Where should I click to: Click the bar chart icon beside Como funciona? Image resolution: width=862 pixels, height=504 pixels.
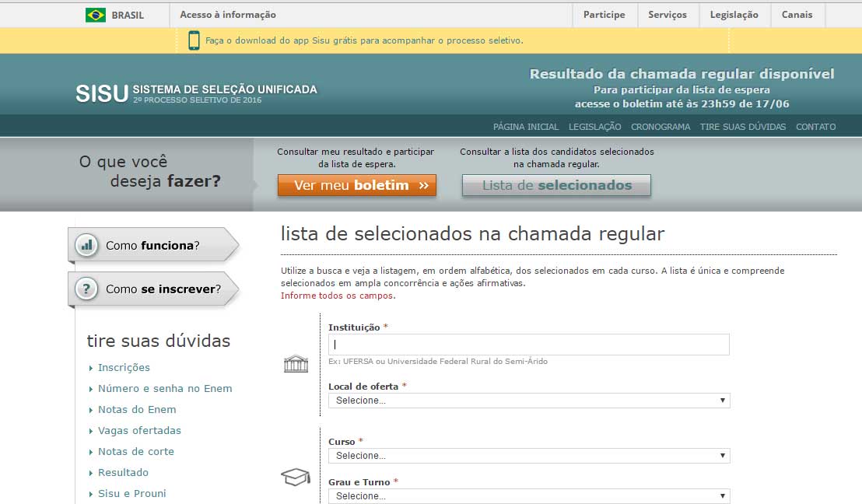click(x=86, y=246)
